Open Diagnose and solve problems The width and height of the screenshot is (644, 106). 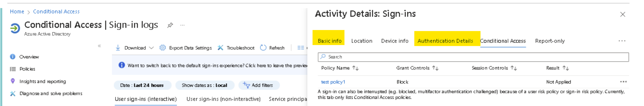(x=51, y=93)
